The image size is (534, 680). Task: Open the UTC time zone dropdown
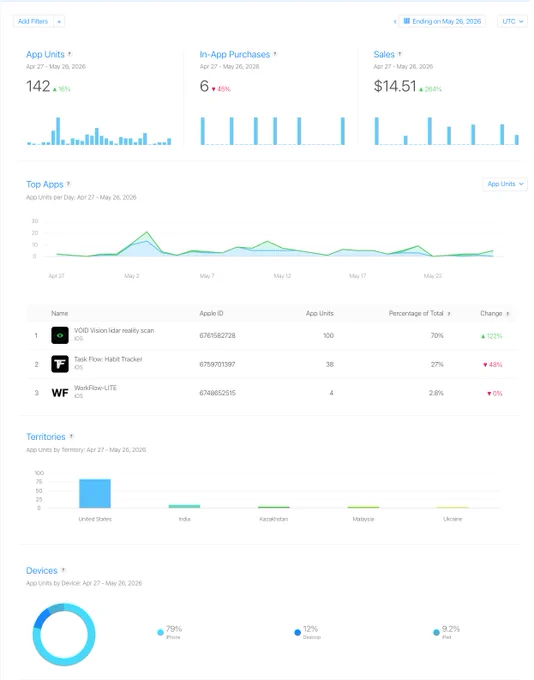tap(512, 21)
